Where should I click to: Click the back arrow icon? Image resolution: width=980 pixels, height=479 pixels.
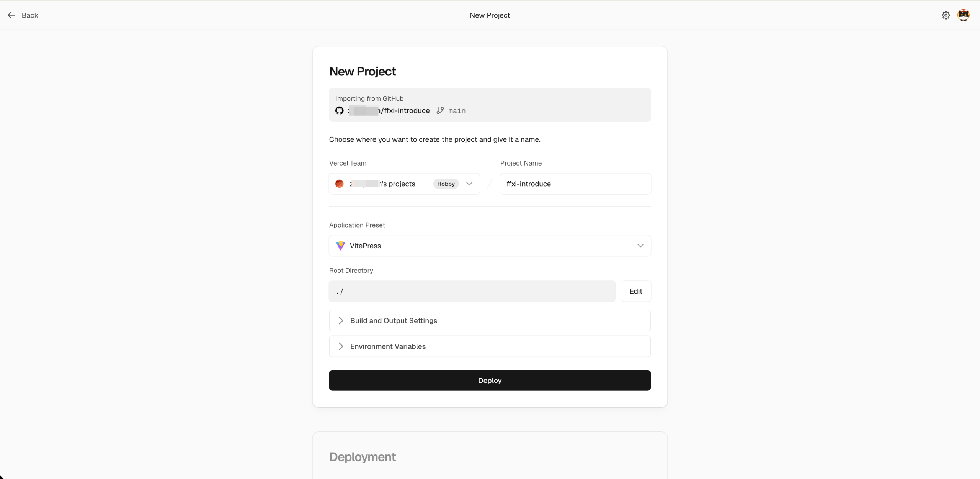(x=11, y=15)
